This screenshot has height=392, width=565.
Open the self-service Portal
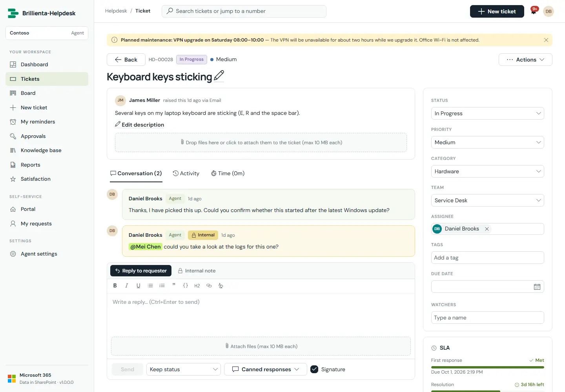click(47, 209)
